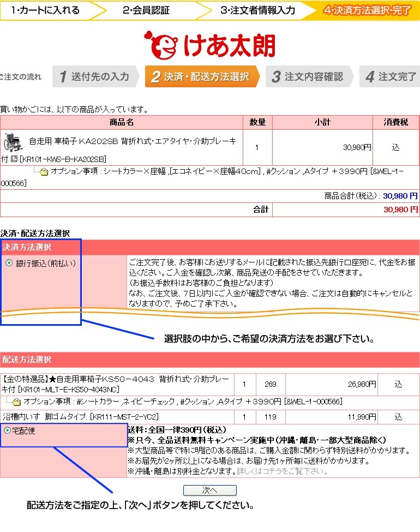Select 銀行振込(前払い) payment radio button
The width and height of the screenshot is (420, 532).
pos(9,263)
